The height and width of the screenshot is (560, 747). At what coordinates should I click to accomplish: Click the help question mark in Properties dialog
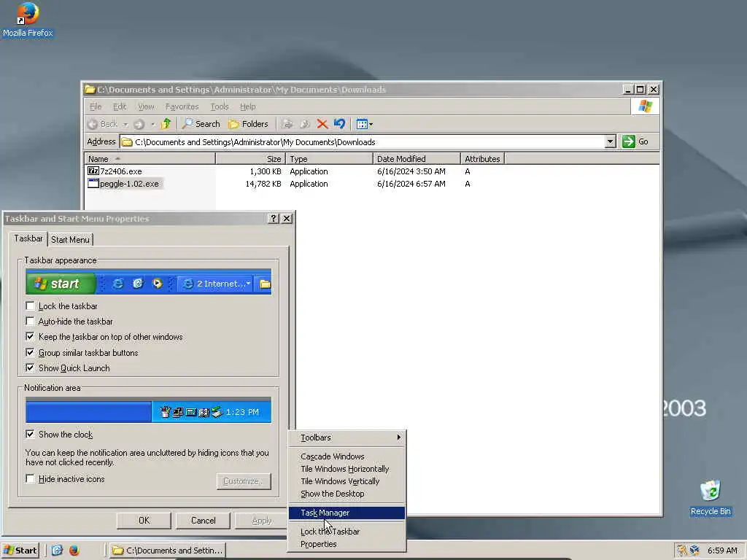(274, 219)
